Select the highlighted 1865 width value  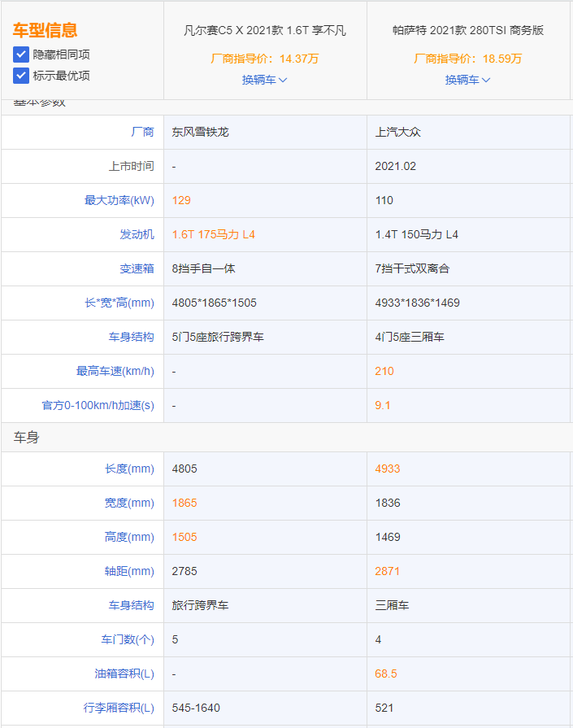pyautogui.click(x=184, y=503)
